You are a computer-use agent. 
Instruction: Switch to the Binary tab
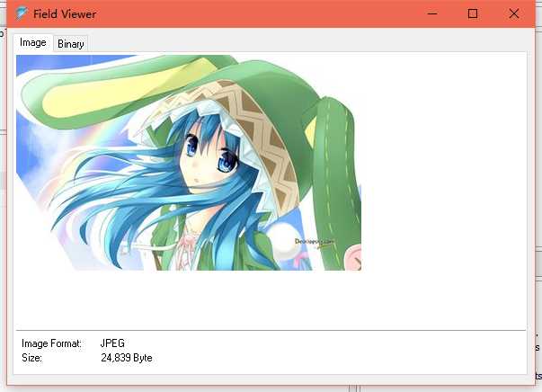[70, 43]
